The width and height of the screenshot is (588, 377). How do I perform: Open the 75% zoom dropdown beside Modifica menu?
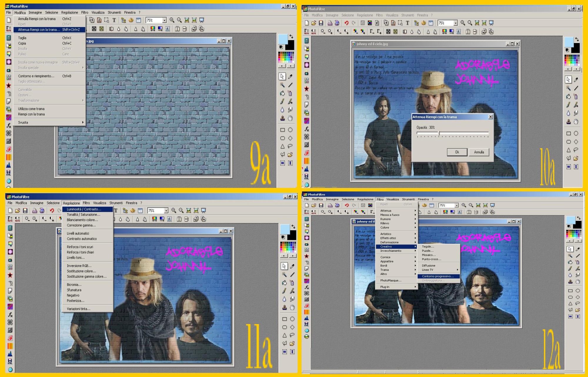coord(164,20)
